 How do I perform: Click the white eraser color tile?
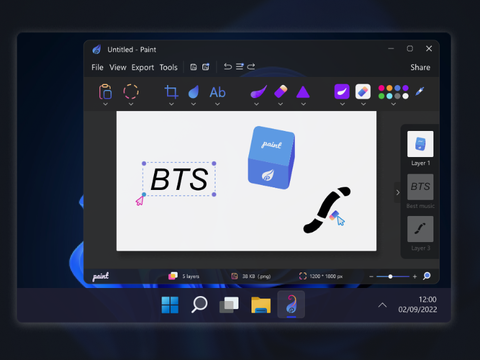point(363,91)
